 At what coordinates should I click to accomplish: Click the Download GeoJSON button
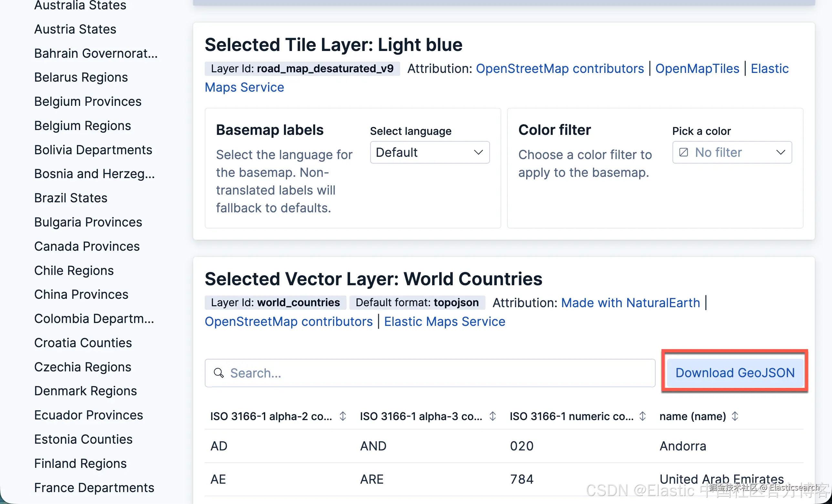735,372
